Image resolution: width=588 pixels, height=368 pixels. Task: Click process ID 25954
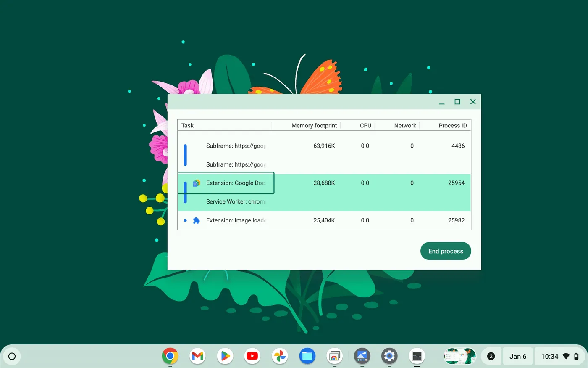[457, 183]
